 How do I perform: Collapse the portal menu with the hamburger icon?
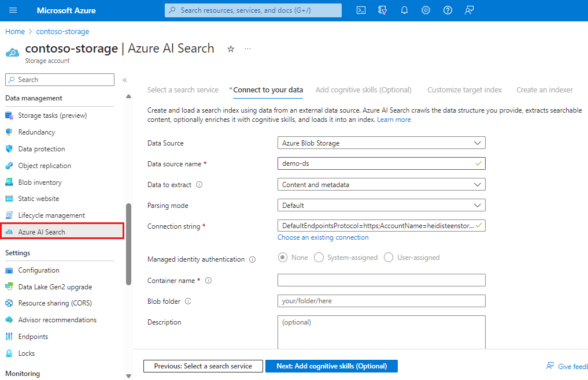(13, 10)
